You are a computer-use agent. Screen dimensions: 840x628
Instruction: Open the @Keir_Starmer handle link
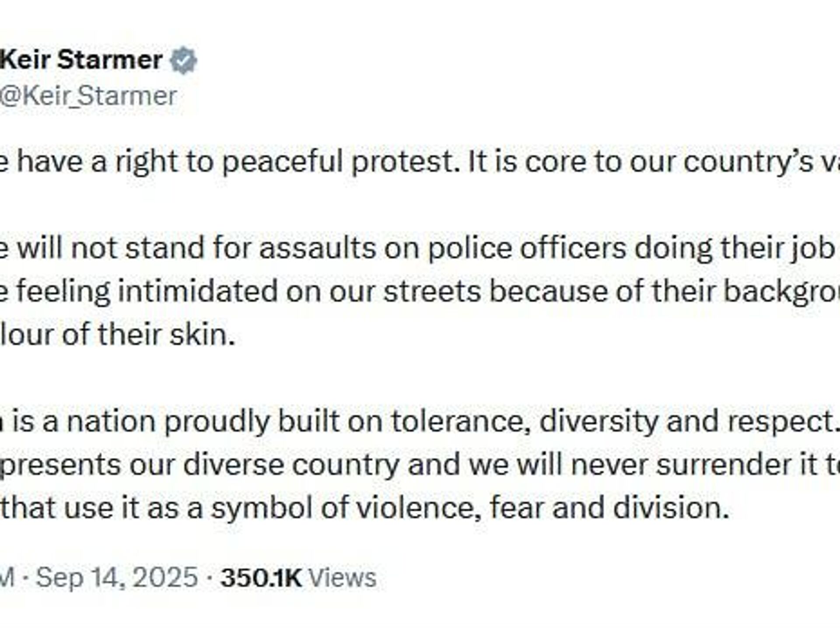pos(88,96)
